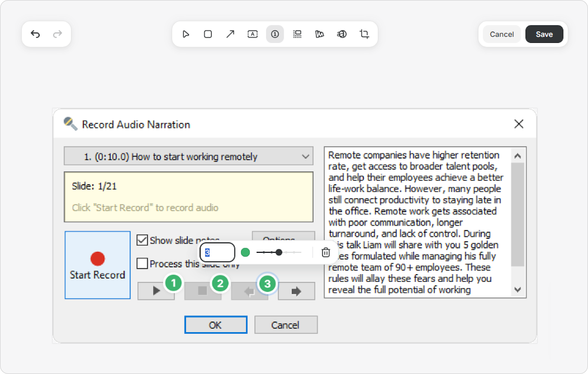Select the arrow drawing tool
The height and width of the screenshot is (374, 588).
(230, 34)
